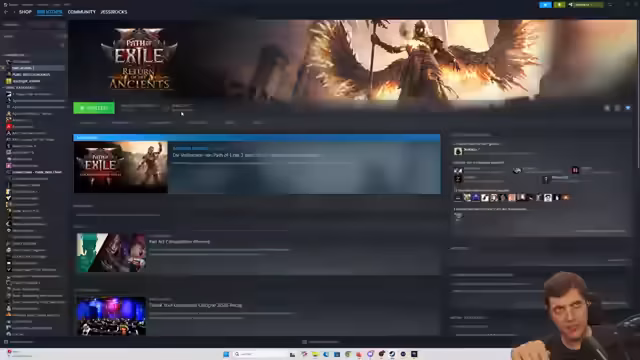Viewport: 640px width, 360px height.
Task: Open featured Path of Exile 2 news thumbnail
Action: coord(121,167)
